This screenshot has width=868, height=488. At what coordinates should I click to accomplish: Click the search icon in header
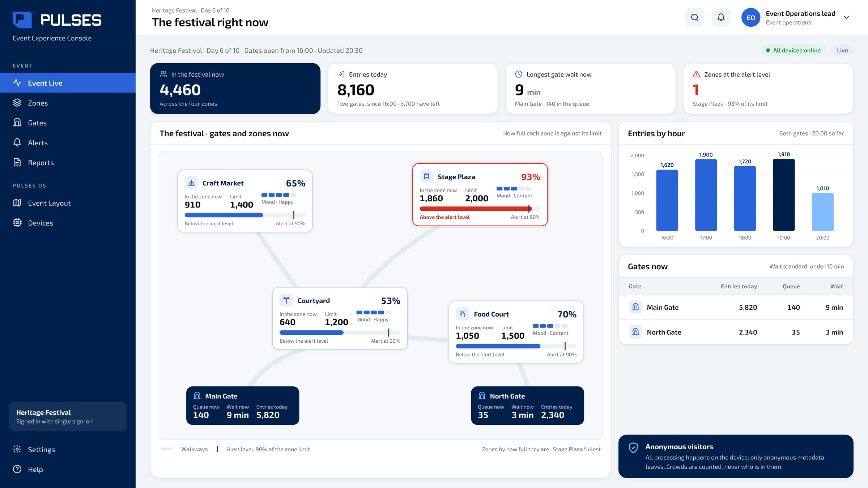(694, 17)
